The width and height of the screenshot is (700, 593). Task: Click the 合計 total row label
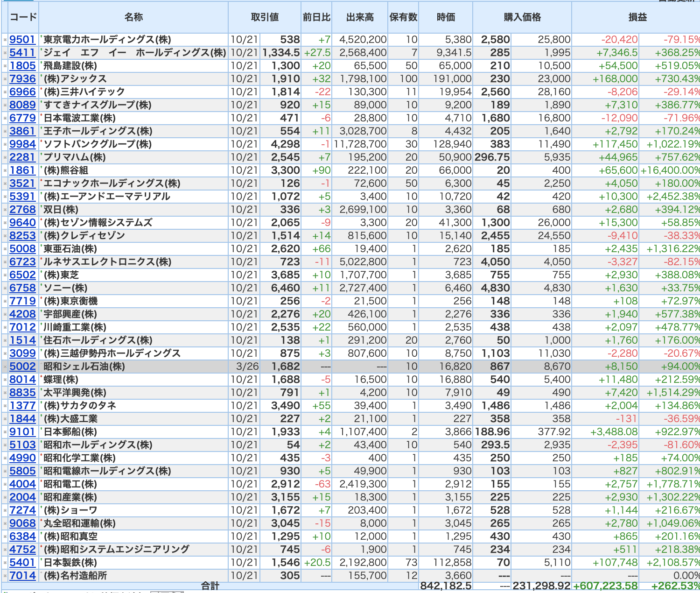click(210, 586)
